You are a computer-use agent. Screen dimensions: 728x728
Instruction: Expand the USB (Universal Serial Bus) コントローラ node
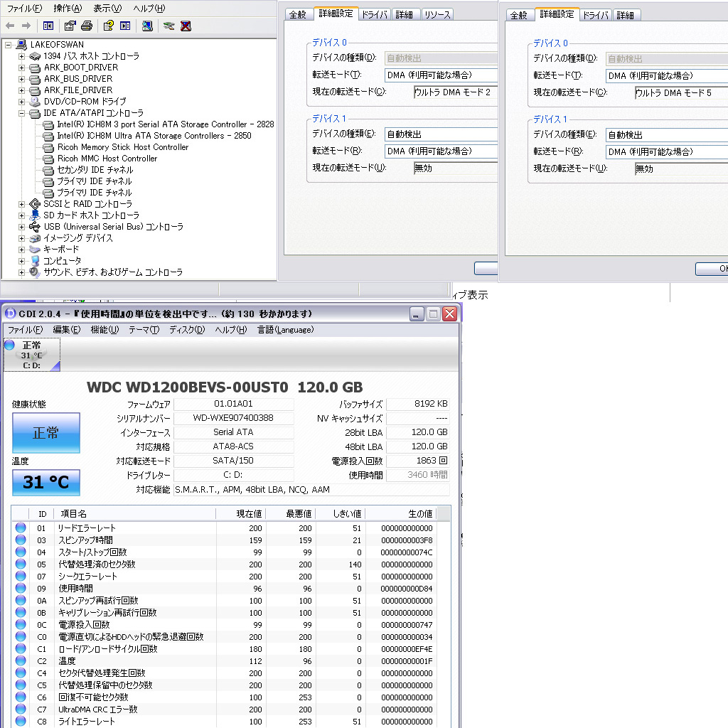pyautogui.click(x=21, y=227)
